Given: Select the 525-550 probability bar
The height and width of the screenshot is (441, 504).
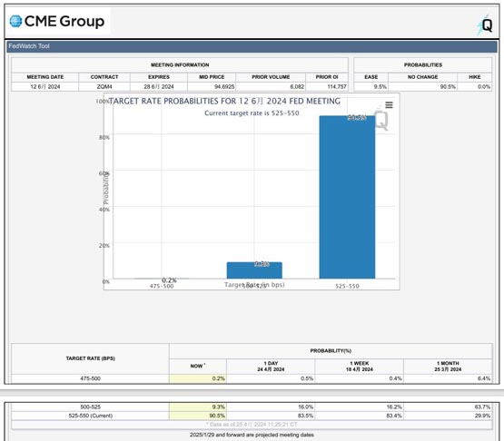Looking at the screenshot, I should pos(347,197).
